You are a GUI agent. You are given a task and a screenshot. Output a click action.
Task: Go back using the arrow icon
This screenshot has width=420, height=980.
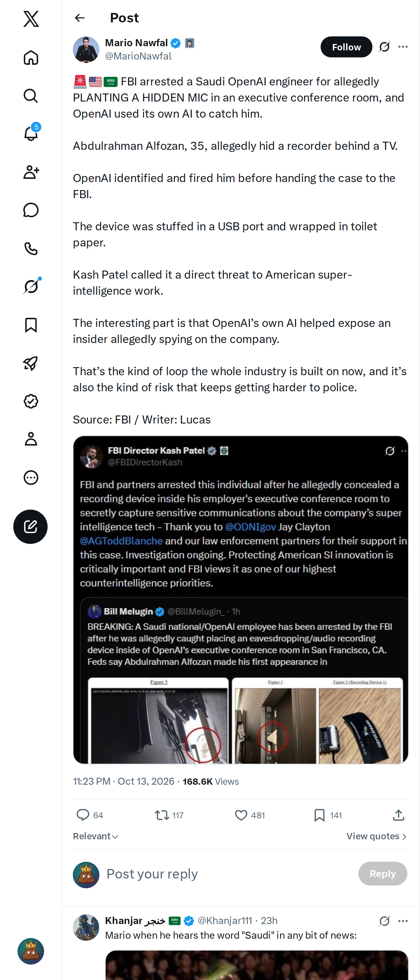(x=79, y=18)
